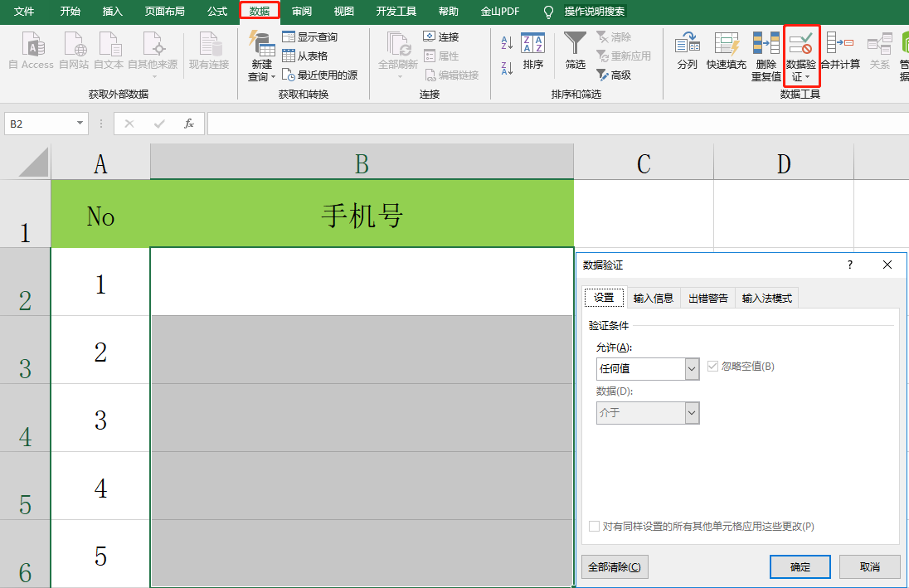
Task: Switch to the 页面布局 ribbon tab
Action: tap(165, 11)
